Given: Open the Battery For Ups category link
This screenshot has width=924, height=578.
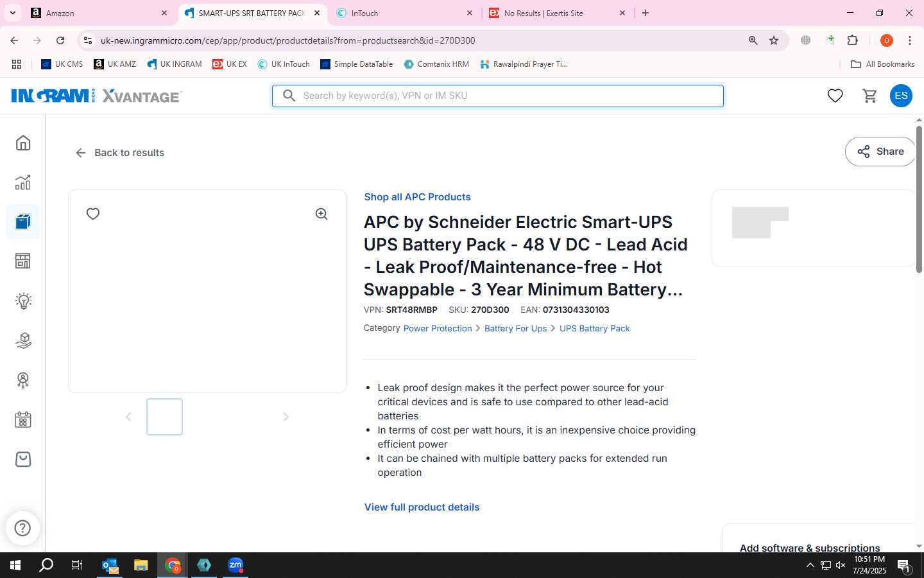Looking at the screenshot, I should pyautogui.click(x=515, y=328).
